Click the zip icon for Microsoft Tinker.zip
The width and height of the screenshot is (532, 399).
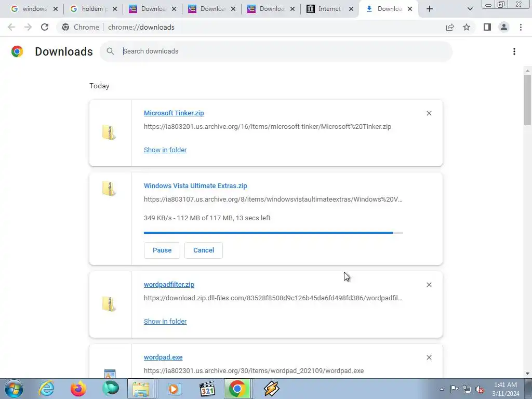coord(109,132)
